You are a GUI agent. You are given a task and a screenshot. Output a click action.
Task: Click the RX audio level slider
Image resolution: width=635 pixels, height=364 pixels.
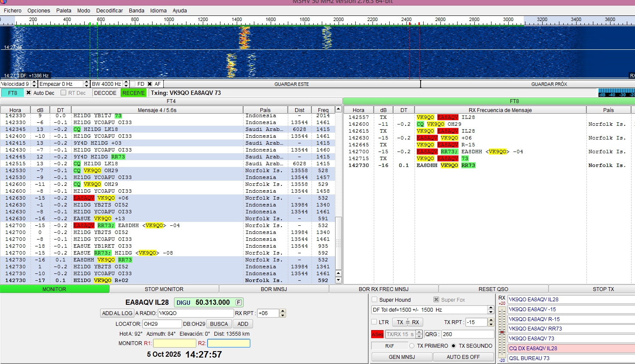[x=501, y=331]
